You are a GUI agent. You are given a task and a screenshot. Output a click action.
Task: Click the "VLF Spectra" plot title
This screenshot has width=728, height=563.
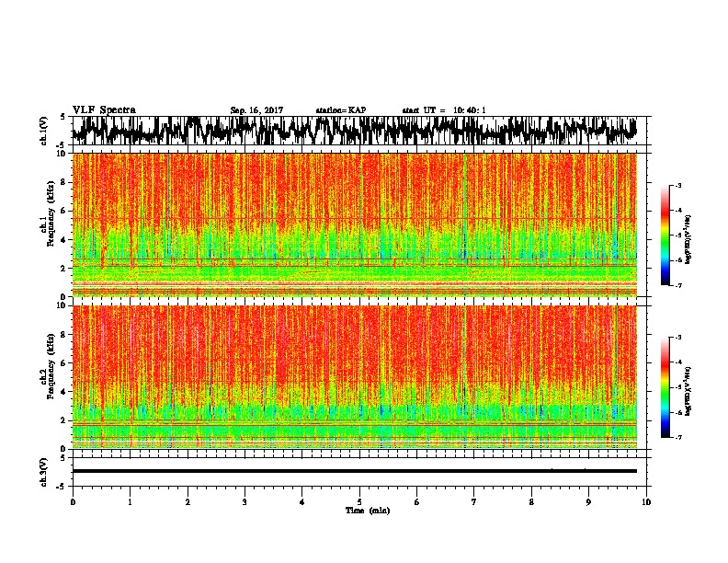104,110
